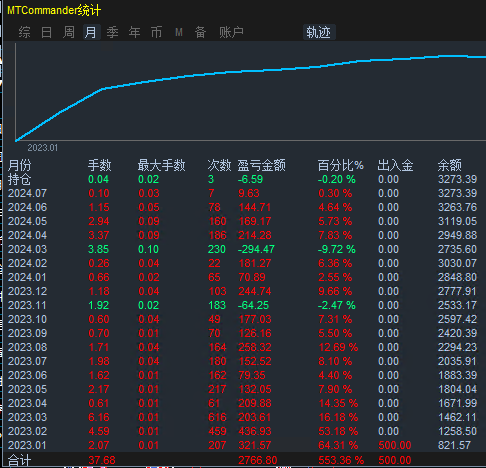
Task: Select the 2024.05 month row
Action: [243, 221]
